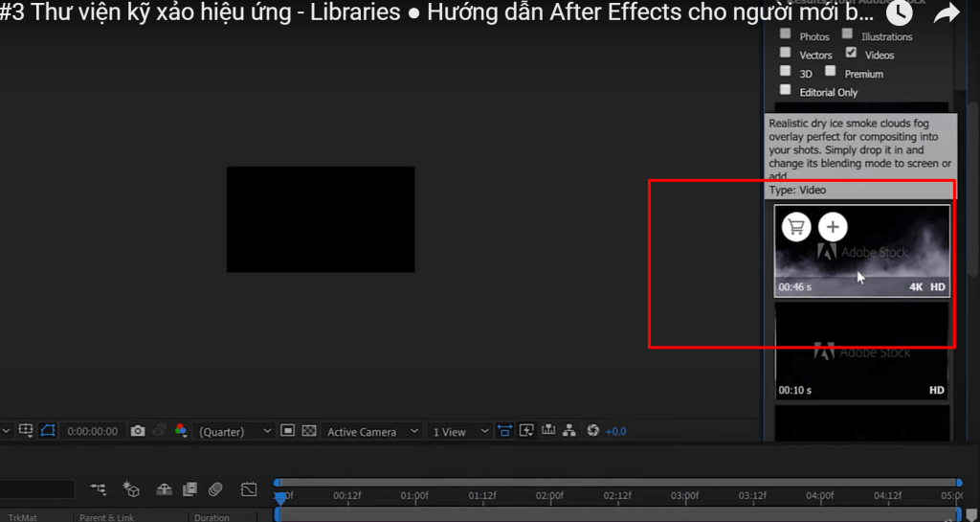Viewport: 980px width, 522px height.
Task: Select the current time indicator playhead
Action: click(280, 498)
